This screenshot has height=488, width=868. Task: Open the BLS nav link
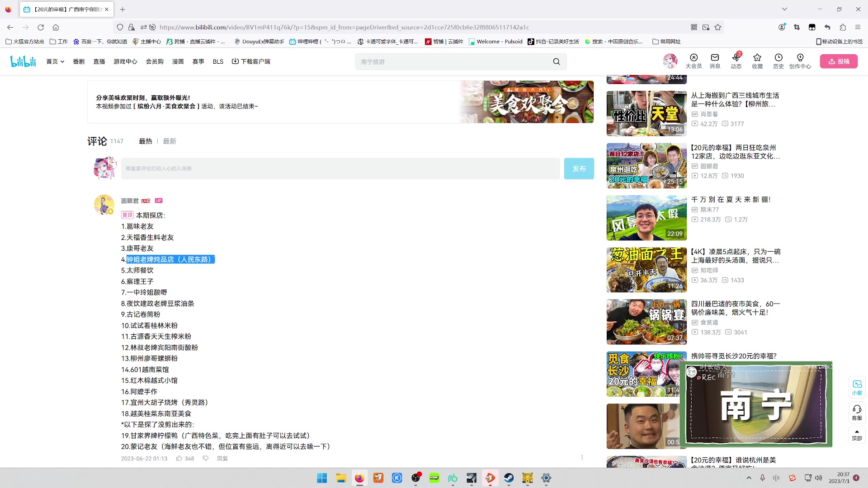click(218, 61)
